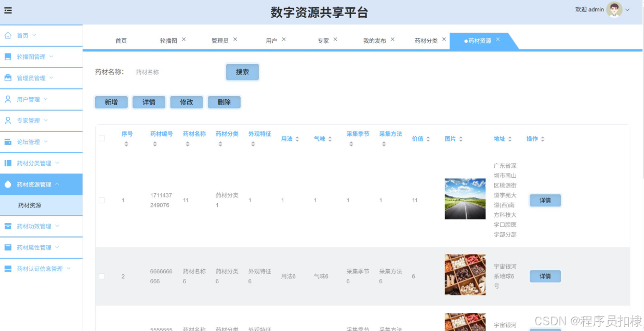
Task: Click the 轮播图管理 sidebar icon
Action: [x=8, y=57]
